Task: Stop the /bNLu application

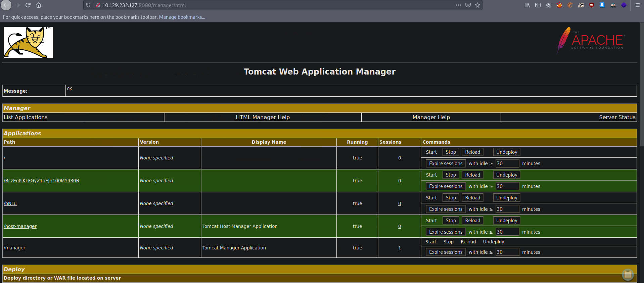Action: coord(451,198)
